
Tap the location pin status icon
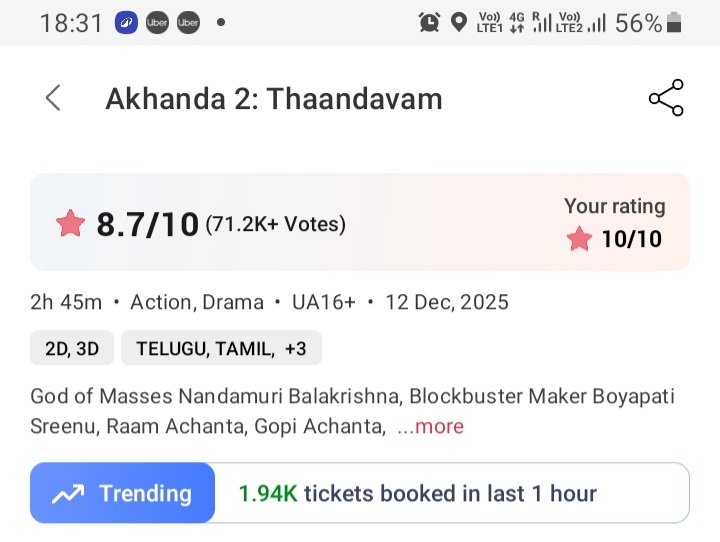tap(459, 22)
